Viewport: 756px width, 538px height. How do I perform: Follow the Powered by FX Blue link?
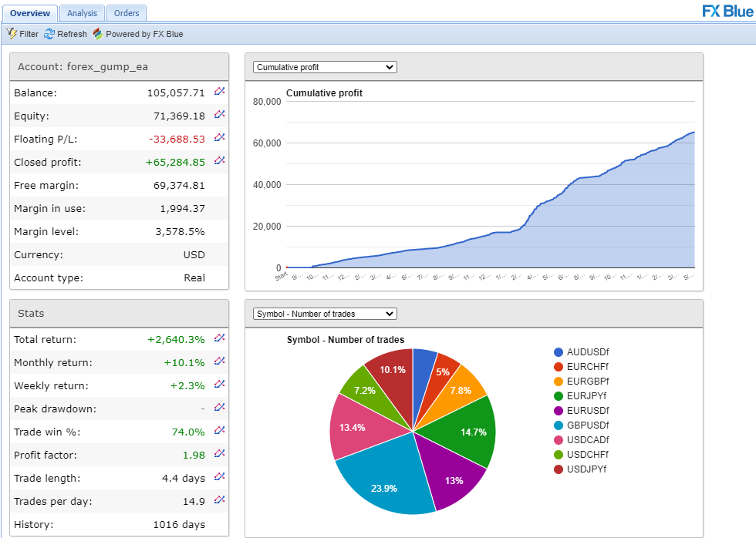(145, 34)
